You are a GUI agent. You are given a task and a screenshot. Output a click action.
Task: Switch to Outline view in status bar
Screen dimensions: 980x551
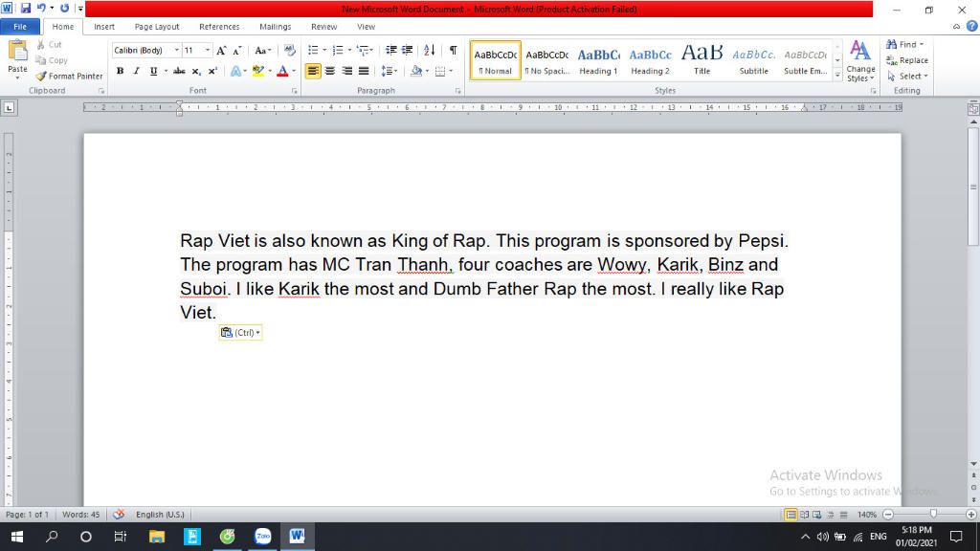831,515
